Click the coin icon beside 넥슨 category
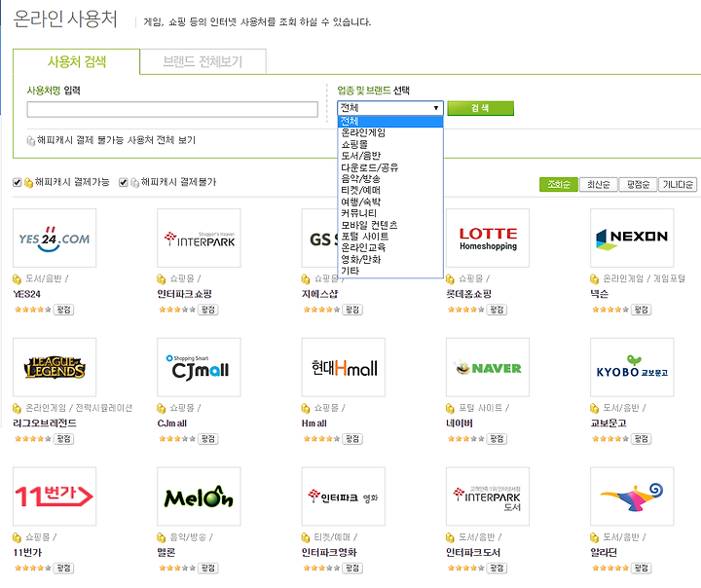Image resolution: width=701 pixels, height=588 pixels. click(x=595, y=279)
